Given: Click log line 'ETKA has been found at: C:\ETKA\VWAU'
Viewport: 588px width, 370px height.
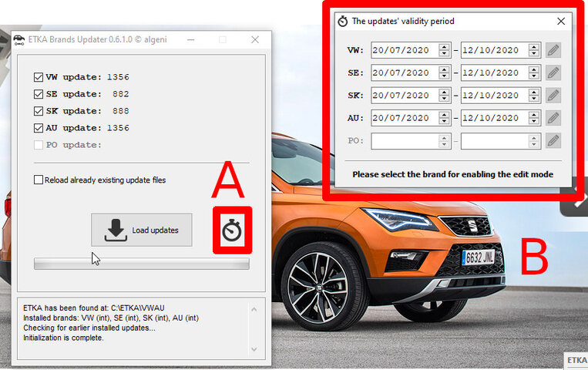Looking at the screenshot, I should [94, 308].
